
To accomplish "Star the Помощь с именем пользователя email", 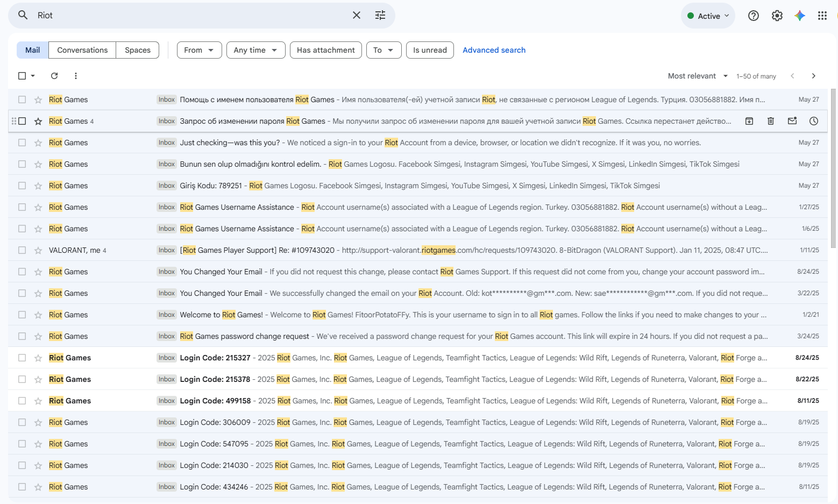I will point(38,100).
